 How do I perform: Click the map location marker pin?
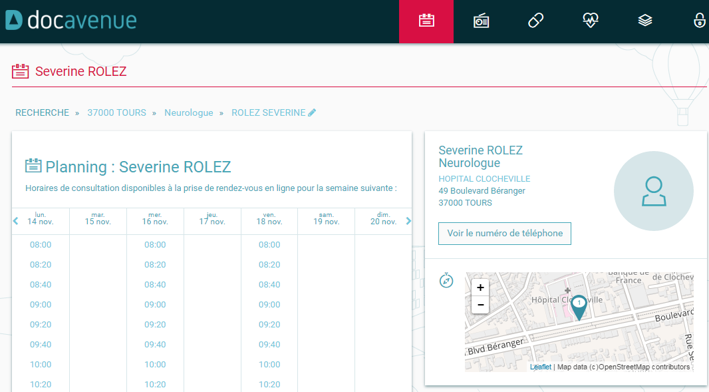[x=579, y=307]
